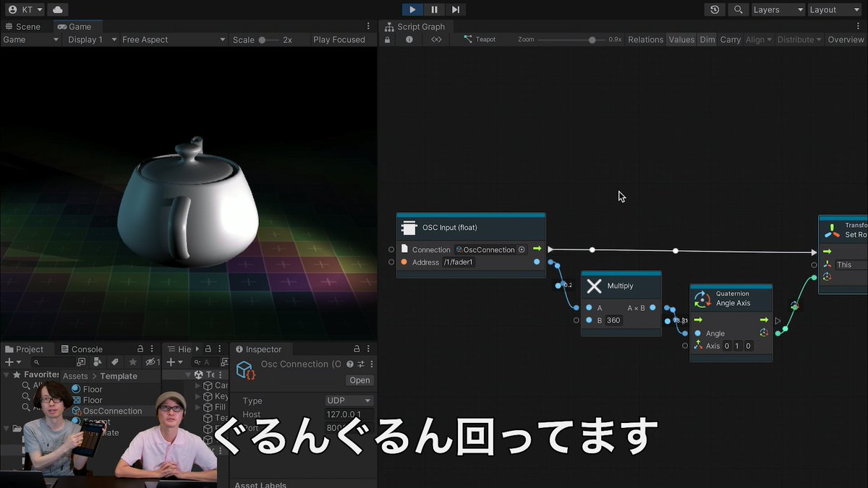Open the Layout dropdown
The height and width of the screenshot is (488, 868).
(834, 9)
